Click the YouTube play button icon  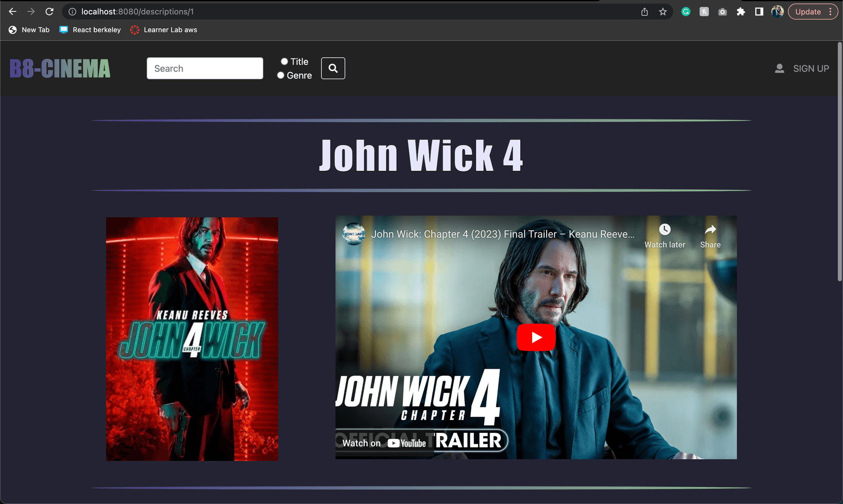click(x=535, y=337)
